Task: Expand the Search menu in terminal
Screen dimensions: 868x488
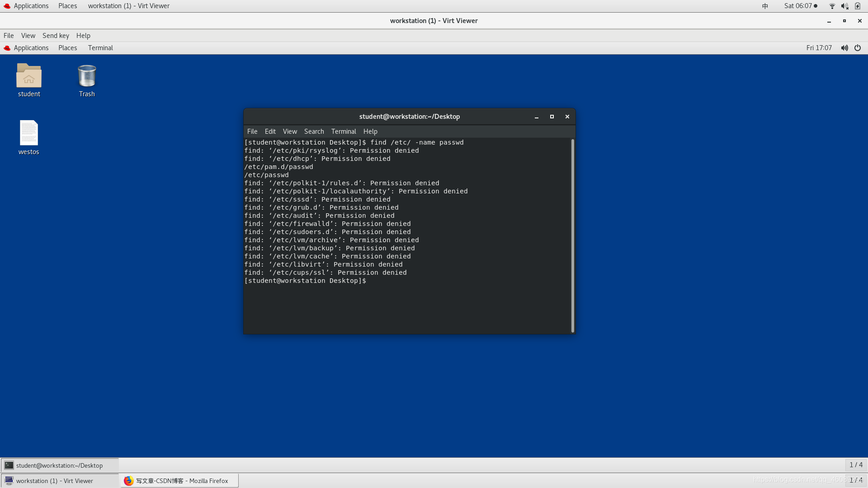Action: pos(314,131)
